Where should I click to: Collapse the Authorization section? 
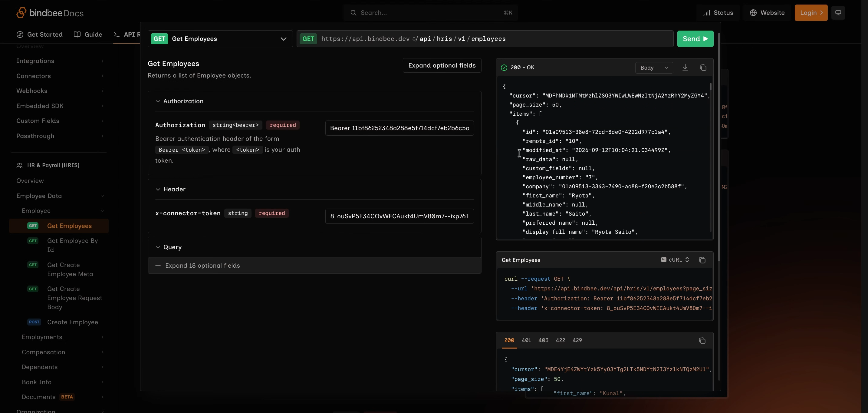[179, 101]
